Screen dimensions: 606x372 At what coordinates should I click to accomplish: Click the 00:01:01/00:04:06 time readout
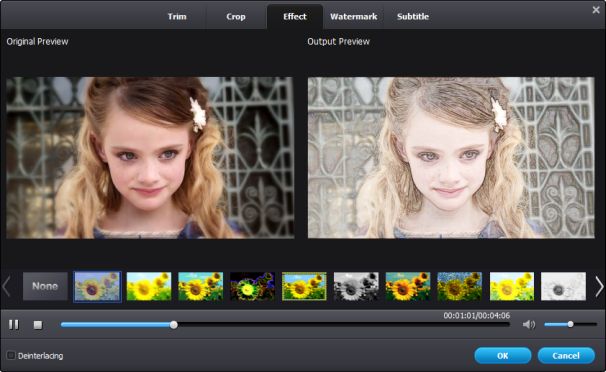[477, 316]
